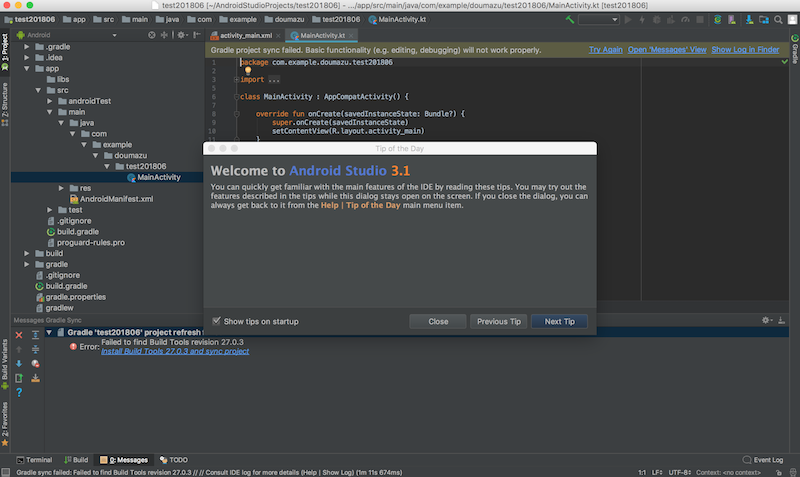Hide the Project panel with arrow icon
The width and height of the screenshot is (800, 477).
(196, 35)
